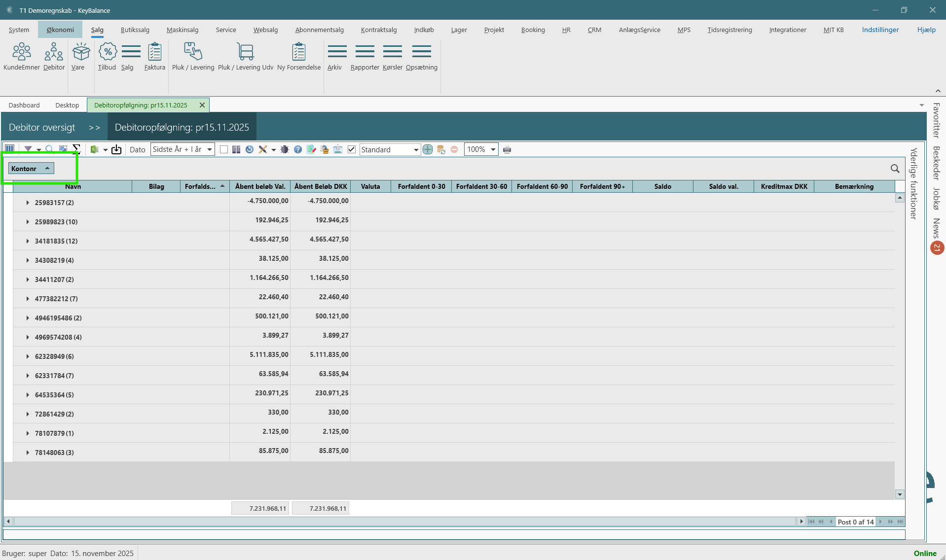Click the Debitor oversigt breadcrumb link
The height and width of the screenshot is (560, 946).
tap(42, 127)
